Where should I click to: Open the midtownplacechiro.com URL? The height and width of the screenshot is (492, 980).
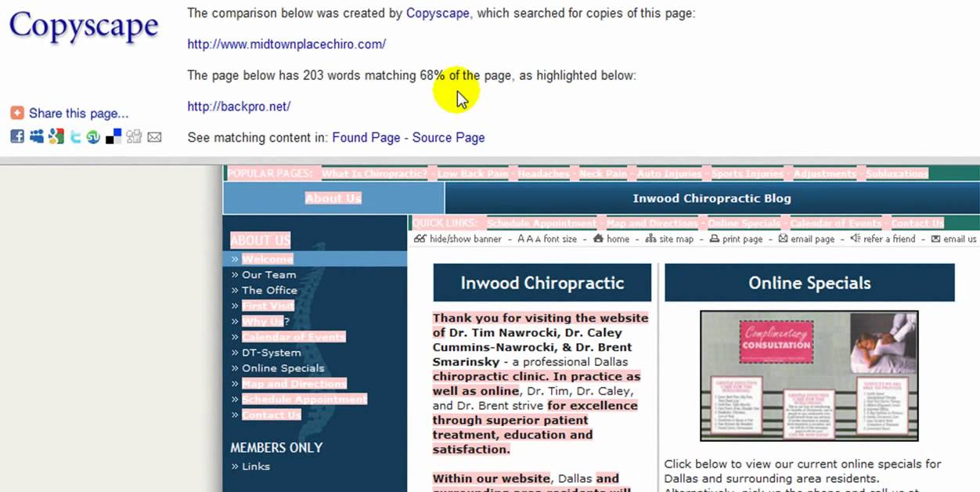[x=286, y=45]
